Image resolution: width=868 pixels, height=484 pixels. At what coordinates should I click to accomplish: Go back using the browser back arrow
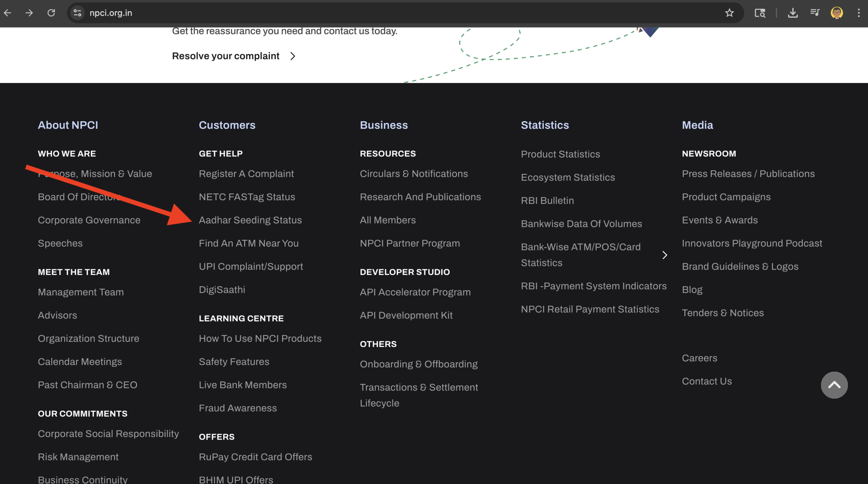click(7, 13)
